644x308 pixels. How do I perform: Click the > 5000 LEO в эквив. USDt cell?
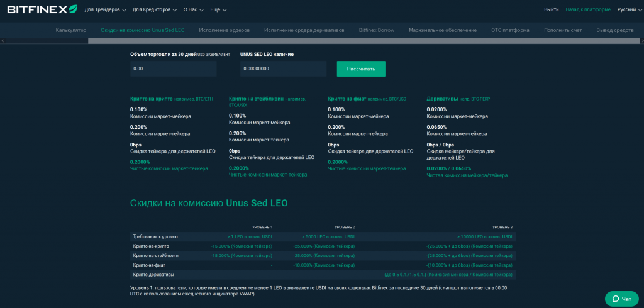tap(328, 237)
